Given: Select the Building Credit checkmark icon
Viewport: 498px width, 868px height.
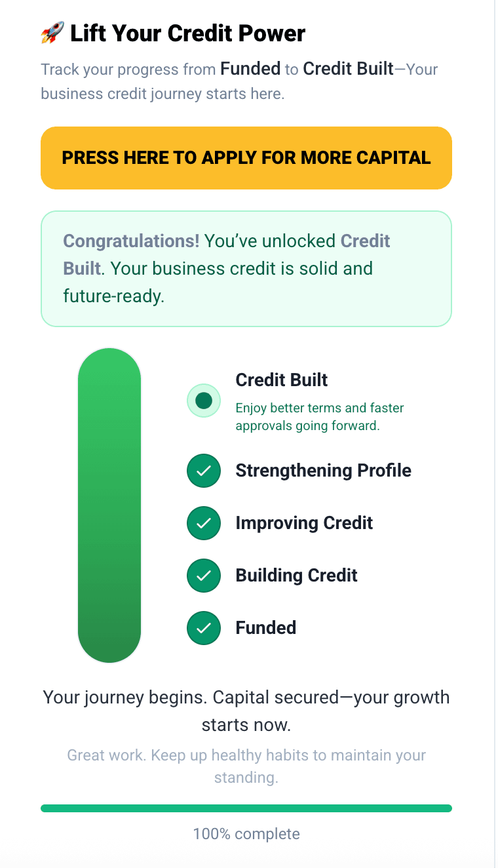Looking at the screenshot, I should 204,575.
